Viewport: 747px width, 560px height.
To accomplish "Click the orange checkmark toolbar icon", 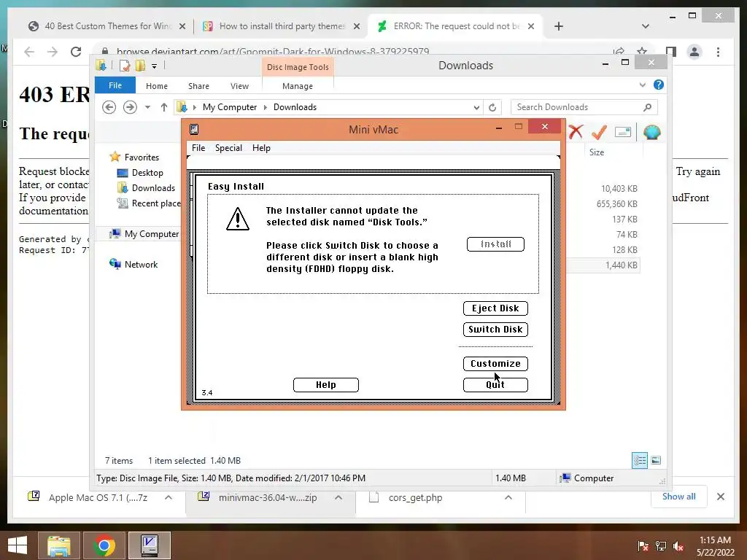I will click(x=600, y=132).
